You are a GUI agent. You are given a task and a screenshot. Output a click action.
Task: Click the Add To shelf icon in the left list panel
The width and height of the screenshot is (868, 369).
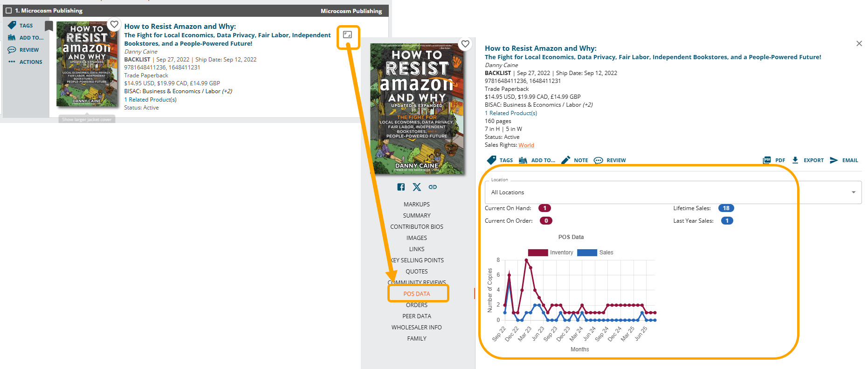tap(12, 38)
